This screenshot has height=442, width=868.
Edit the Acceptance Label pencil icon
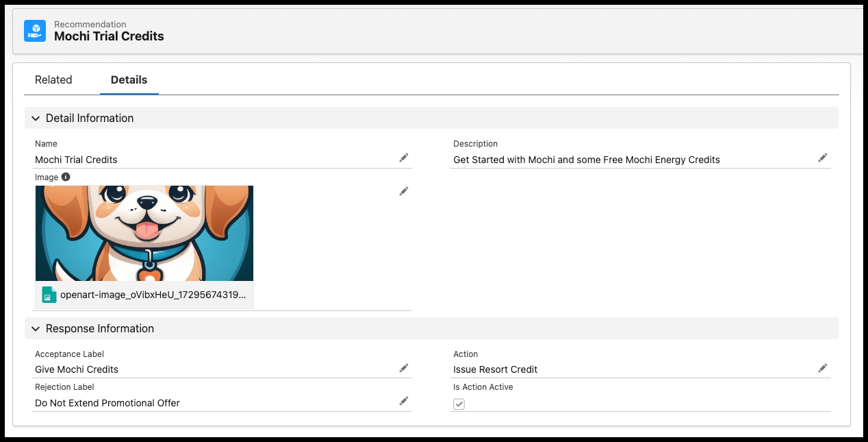(x=404, y=368)
